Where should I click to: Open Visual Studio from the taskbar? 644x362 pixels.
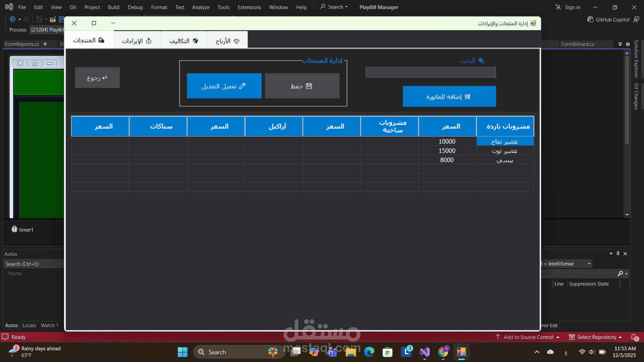click(425, 352)
